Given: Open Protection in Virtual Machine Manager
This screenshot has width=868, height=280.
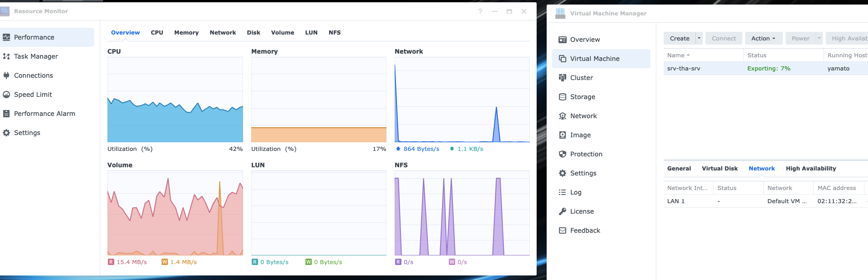Looking at the screenshot, I should pyautogui.click(x=586, y=154).
